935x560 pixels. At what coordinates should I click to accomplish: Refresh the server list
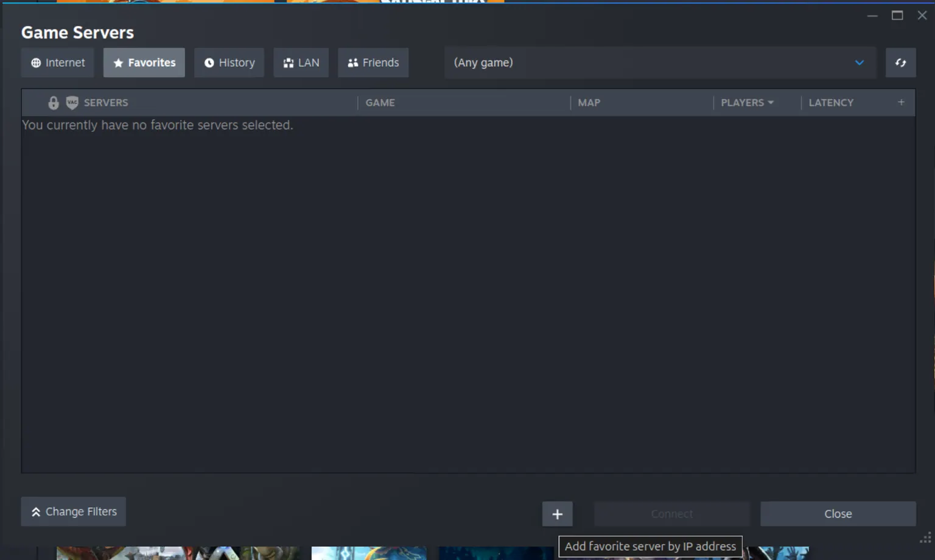[x=900, y=63]
